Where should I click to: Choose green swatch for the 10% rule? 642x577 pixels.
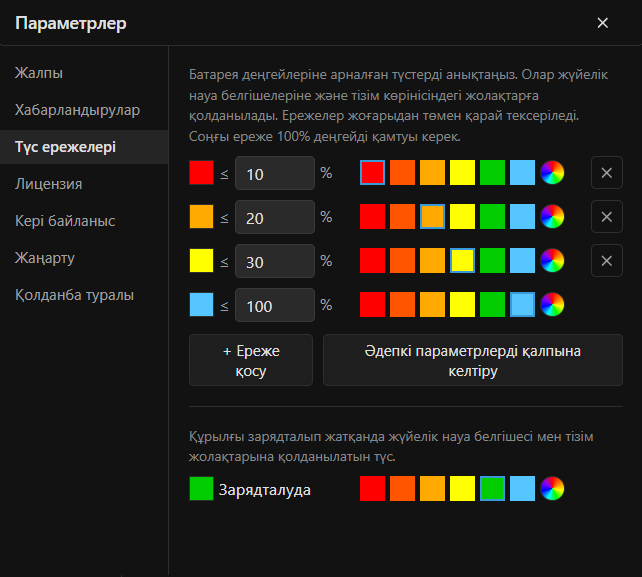(492, 173)
